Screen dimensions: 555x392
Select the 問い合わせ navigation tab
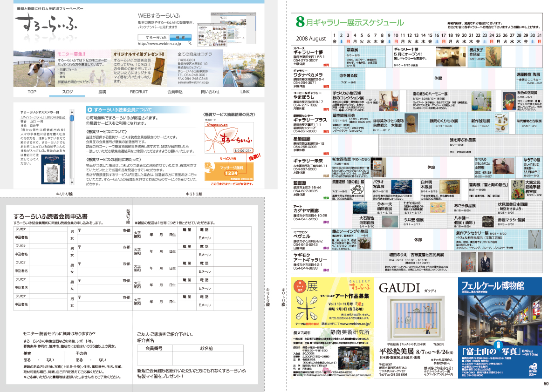(210, 92)
